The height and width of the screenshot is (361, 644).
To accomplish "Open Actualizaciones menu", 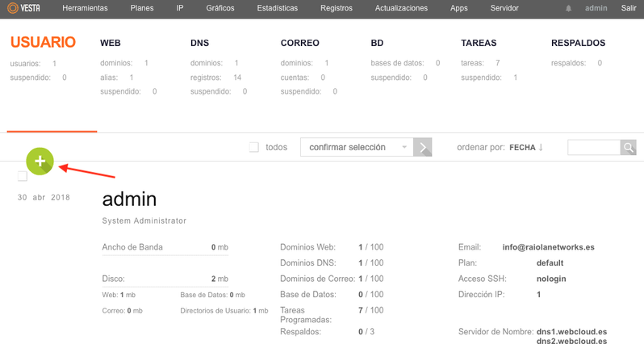I will click(x=401, y=8).
